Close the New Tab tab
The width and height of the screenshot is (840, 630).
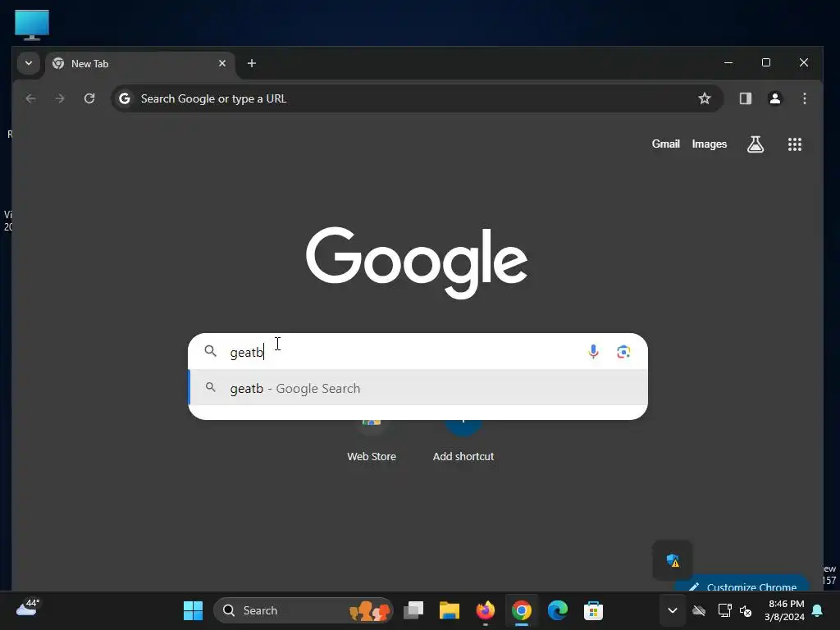(x=222, y=63)
